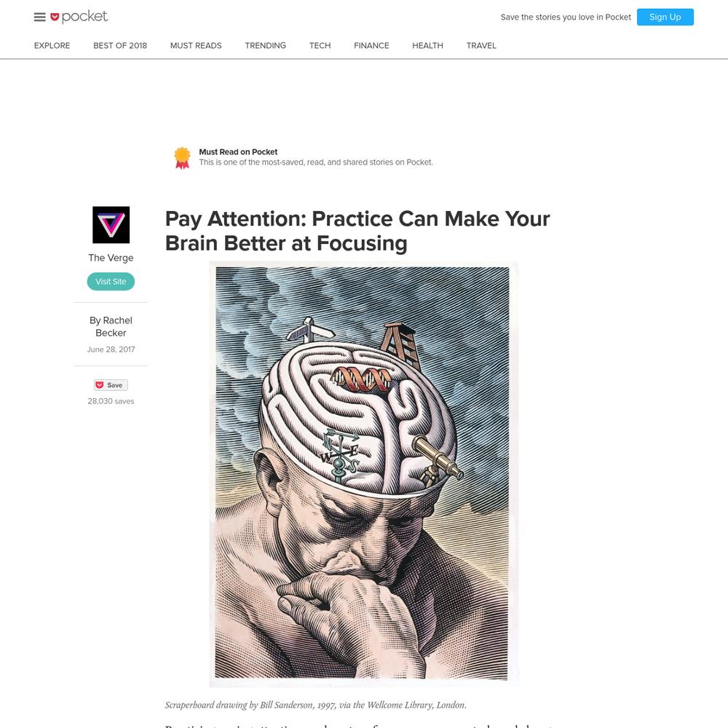
Task: Click the Must Read badge icon
Action: [182, 158]
